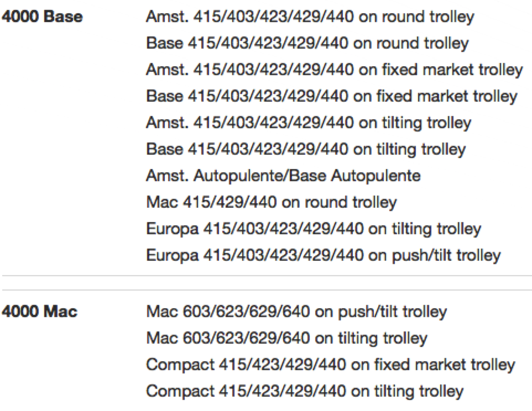Select Mac 603/623/629/640 on tilting trolley
The width and height of the screenshot is (532, 411).
pyautogui.click(x=286, y=338)
